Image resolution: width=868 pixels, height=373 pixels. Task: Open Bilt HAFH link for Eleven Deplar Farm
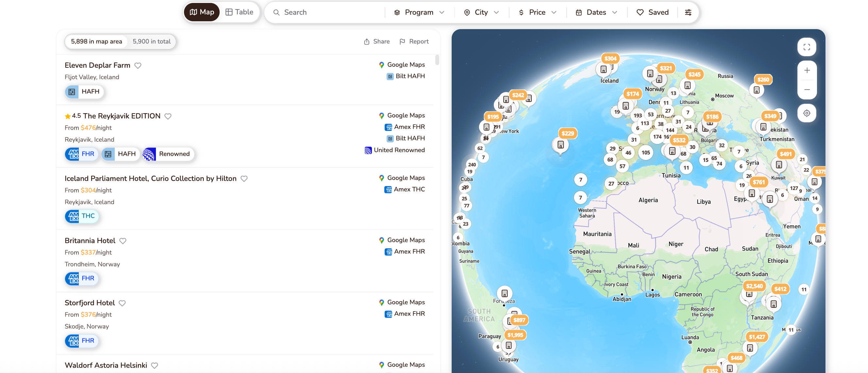click(406, 76)
